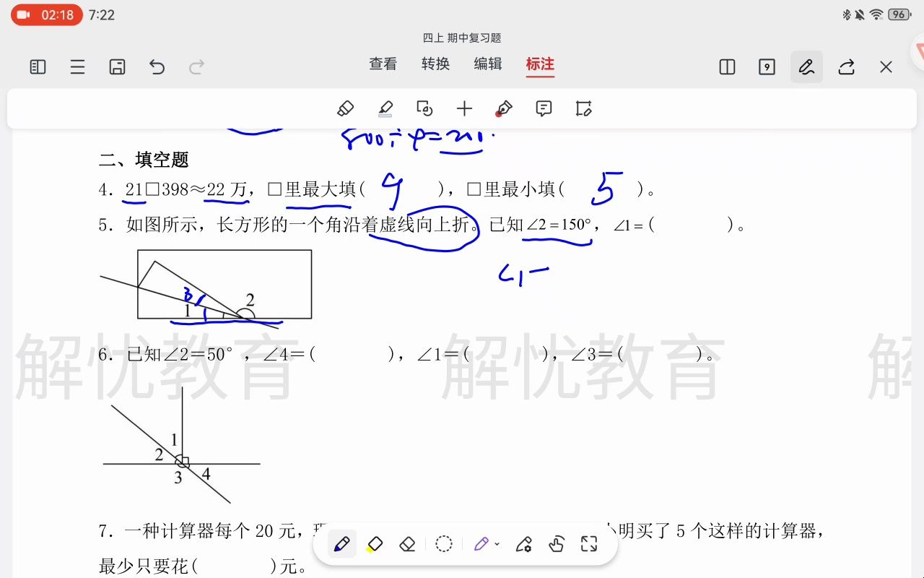The image size is (924, 578).
Task: Tap the Bluetooth icon in status bar
Action: 847,14
